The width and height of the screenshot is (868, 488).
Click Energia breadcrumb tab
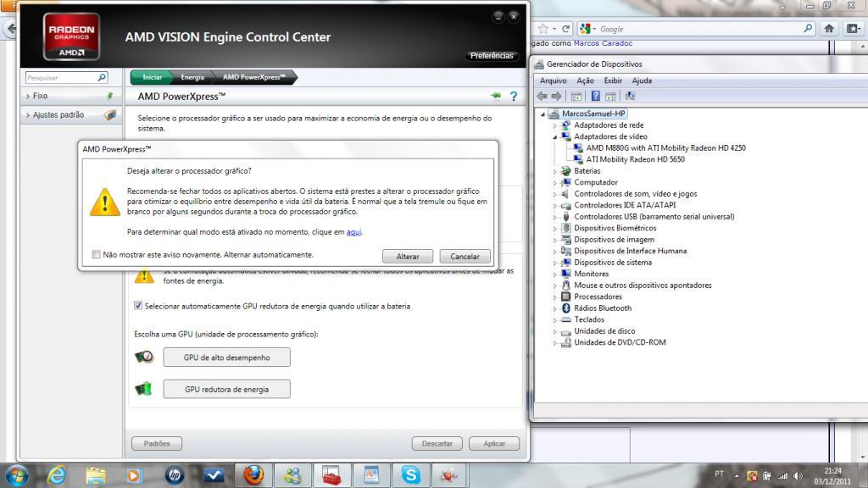pyautogui.click(x=192, y=77)
